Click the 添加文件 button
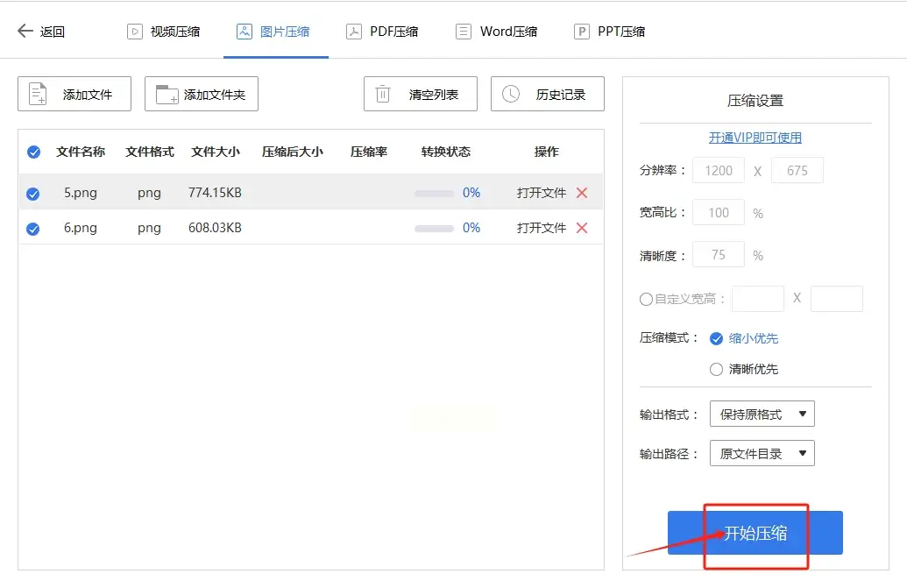Screen dimensions: 907x588 tap(74, 94)
